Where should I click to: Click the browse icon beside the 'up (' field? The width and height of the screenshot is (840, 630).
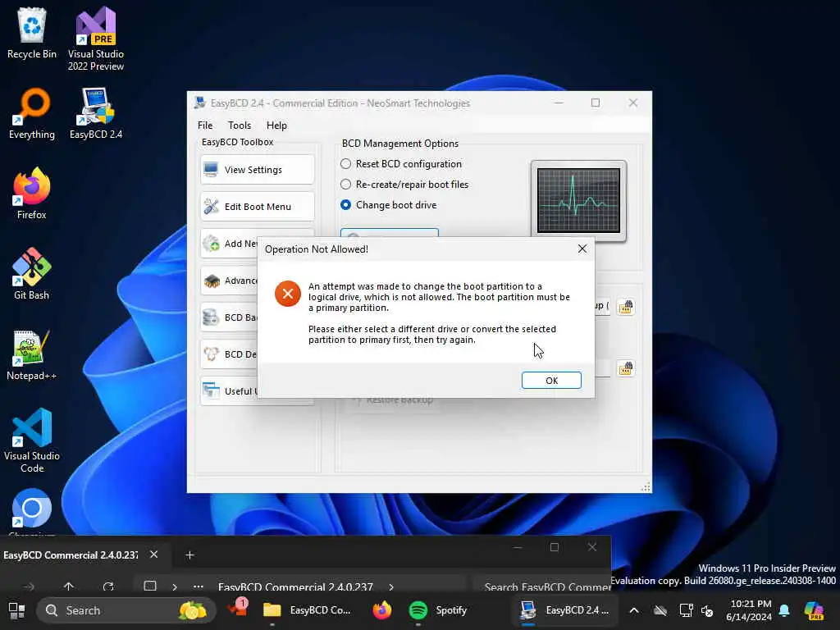626,307
